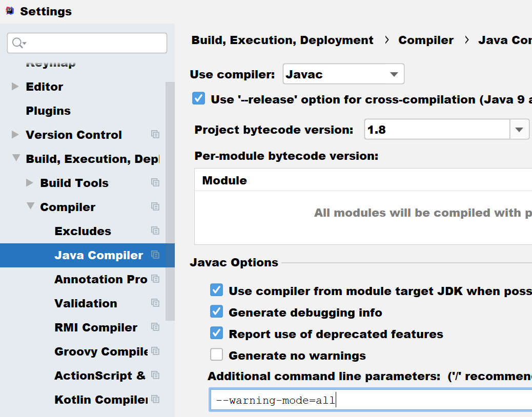This screenshot has width=532, height=417.
Task: Click Additional command line parameters field
Action: [371, 400]
